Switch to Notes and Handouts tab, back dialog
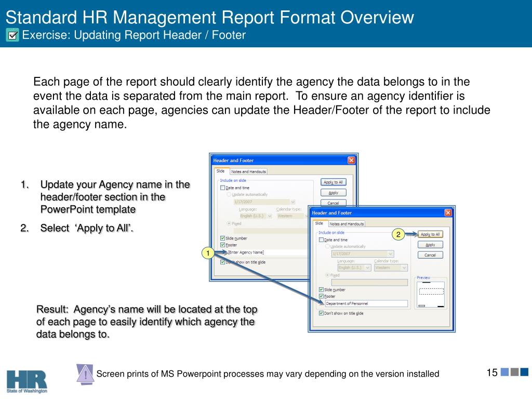Screen dimensions: 532x399 click(x=248, y=171)
